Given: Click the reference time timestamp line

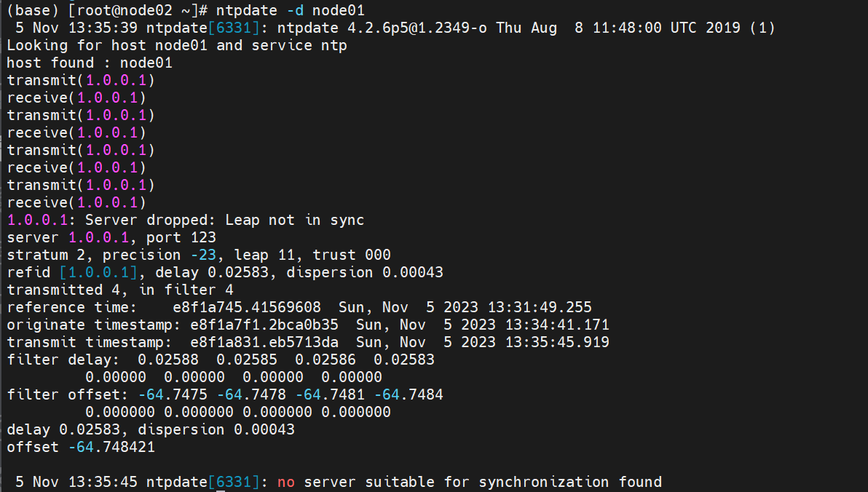Looking at the screenshot, I should (x=299, y=307).
